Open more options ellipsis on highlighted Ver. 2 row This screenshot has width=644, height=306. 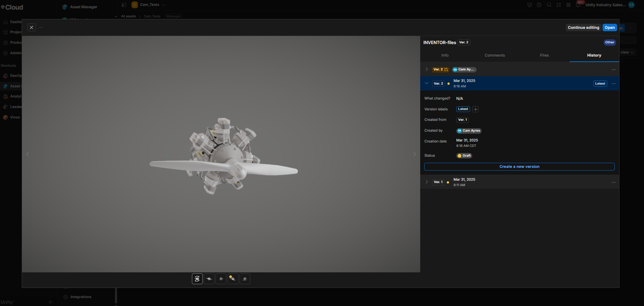pyautogui.click(x=613, y=84)
